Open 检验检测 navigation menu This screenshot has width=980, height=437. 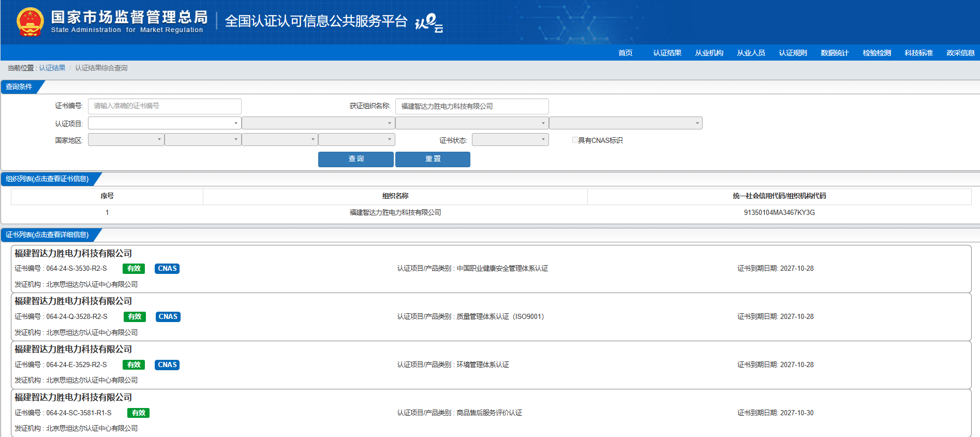point(877,53)
